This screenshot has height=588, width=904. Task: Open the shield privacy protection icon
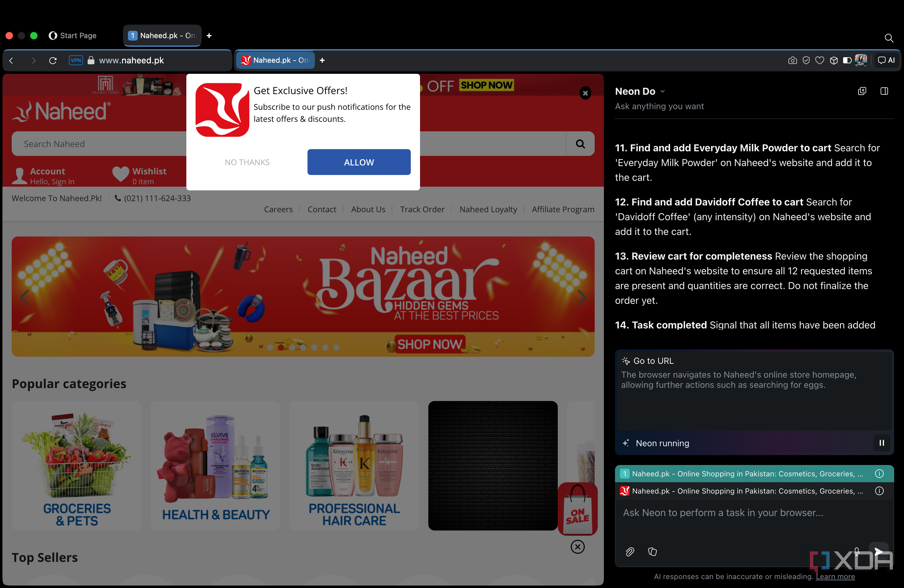coord(806,60)
